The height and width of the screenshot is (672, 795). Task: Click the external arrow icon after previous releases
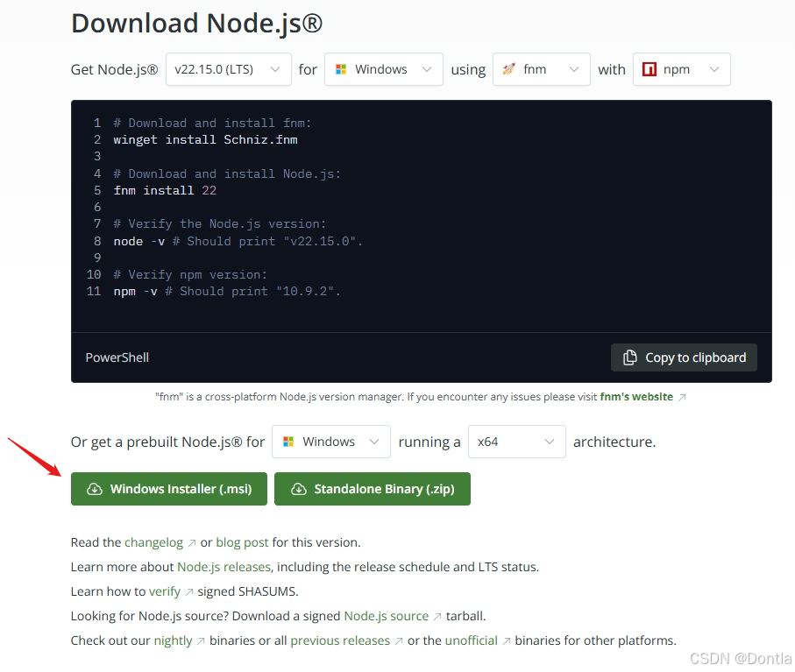(399, 641)
